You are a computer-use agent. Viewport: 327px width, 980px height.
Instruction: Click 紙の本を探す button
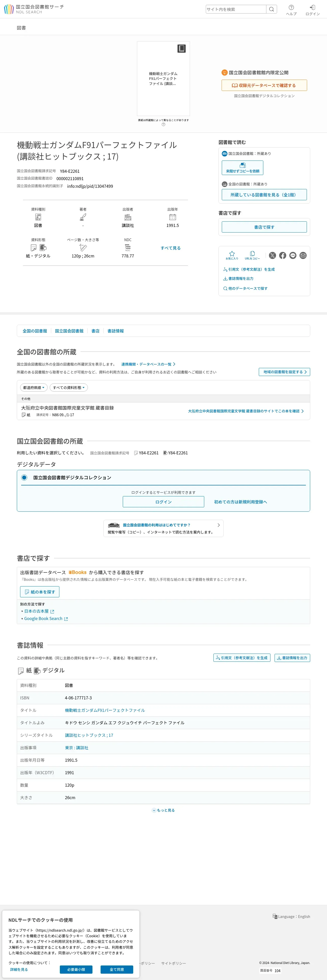coord(39,592)
